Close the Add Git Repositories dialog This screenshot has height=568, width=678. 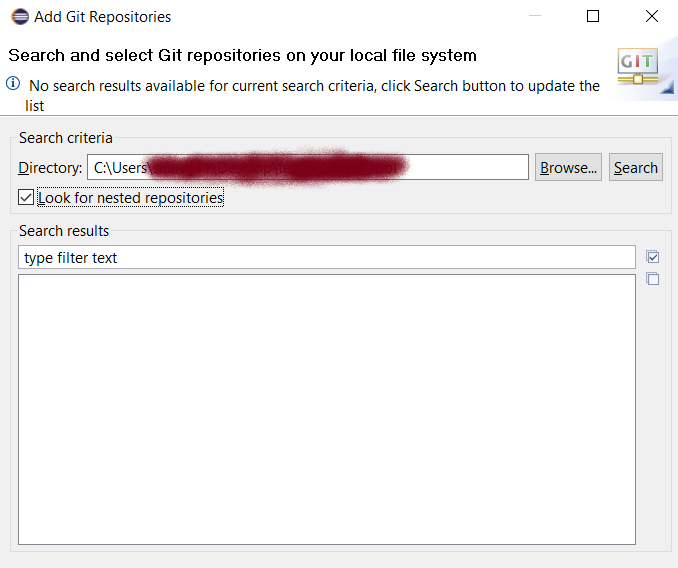click(x=652, y=17)
